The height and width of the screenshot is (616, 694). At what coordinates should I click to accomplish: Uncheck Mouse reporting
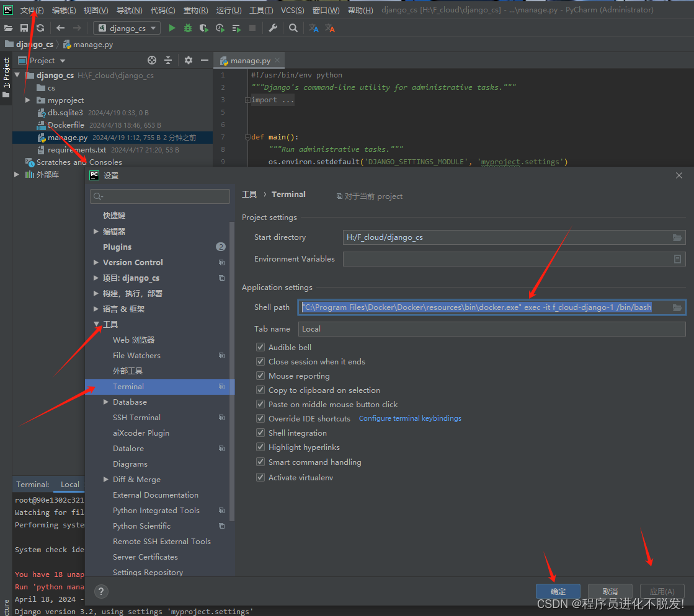[x=260, y=376]
